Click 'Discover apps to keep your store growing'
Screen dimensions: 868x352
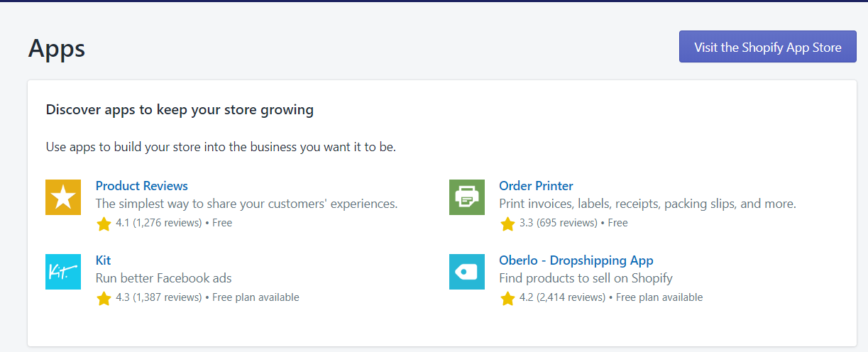click(180, 110)
